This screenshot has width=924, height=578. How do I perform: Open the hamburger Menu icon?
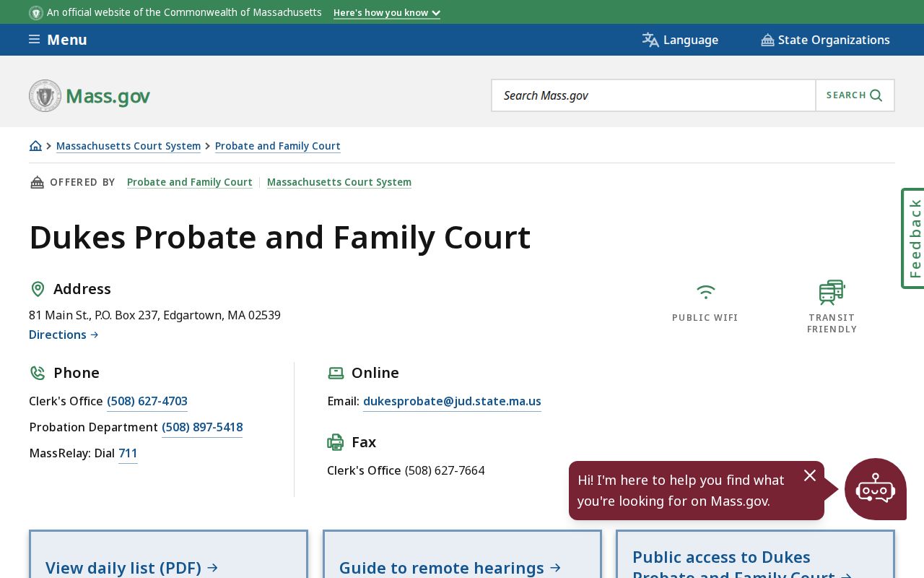[x=34, y=40]
